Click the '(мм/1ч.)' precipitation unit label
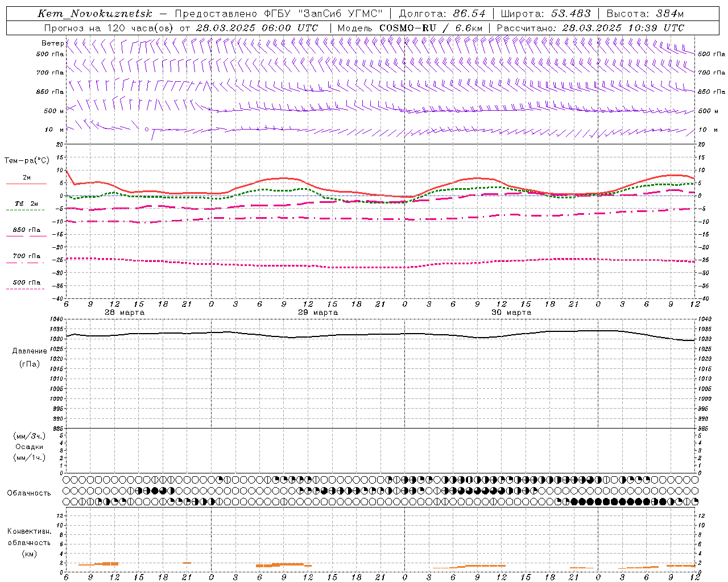Viewport: 728px width, 582px height. click(30, 458)
